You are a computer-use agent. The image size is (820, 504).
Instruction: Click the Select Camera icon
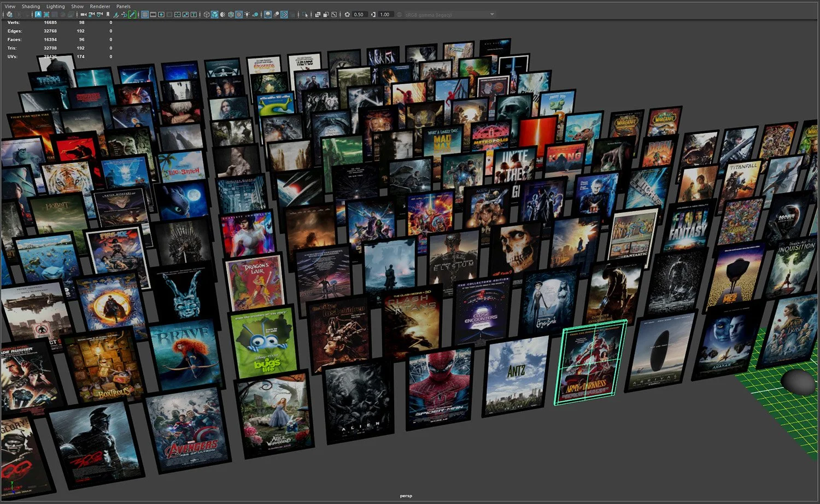(84, 14)
